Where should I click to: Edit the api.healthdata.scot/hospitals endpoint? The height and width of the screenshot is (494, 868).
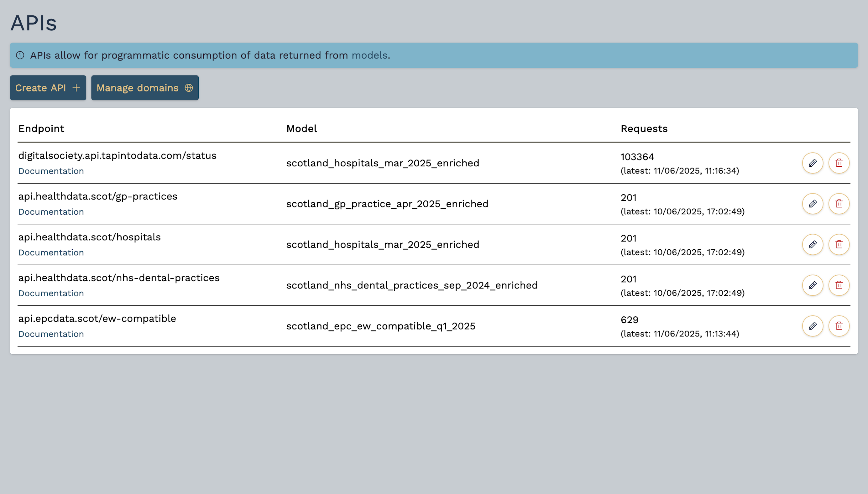point(812,244)
